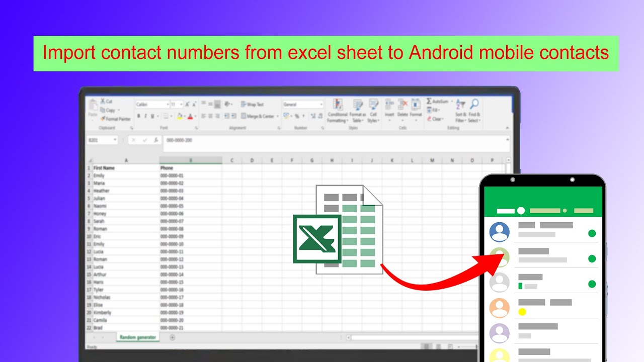
Task: Open the Fill dropdown in Editing group
Action: coord(433,110)
